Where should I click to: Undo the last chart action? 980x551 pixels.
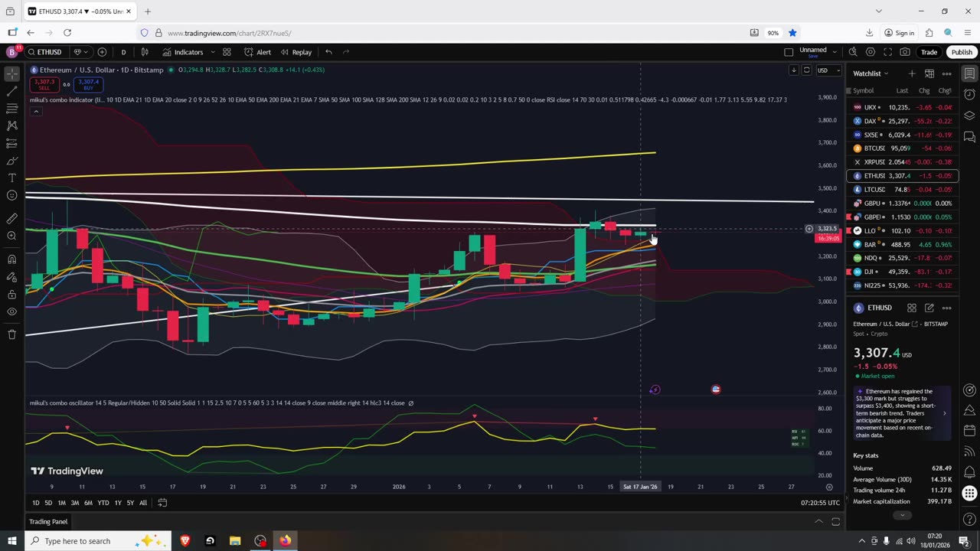[x=328, y=52]
